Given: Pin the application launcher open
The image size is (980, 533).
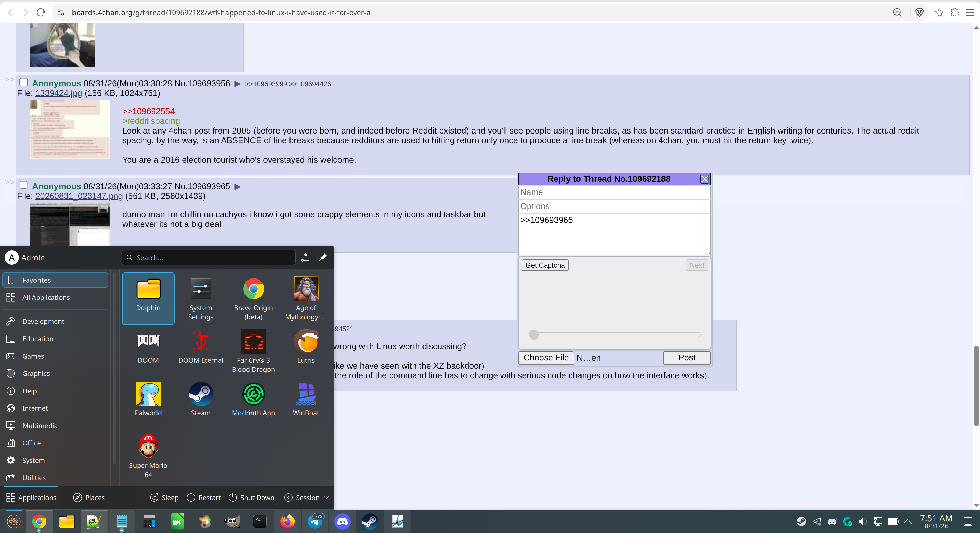Looking at the screenshot, I should [x=323, y=258].
